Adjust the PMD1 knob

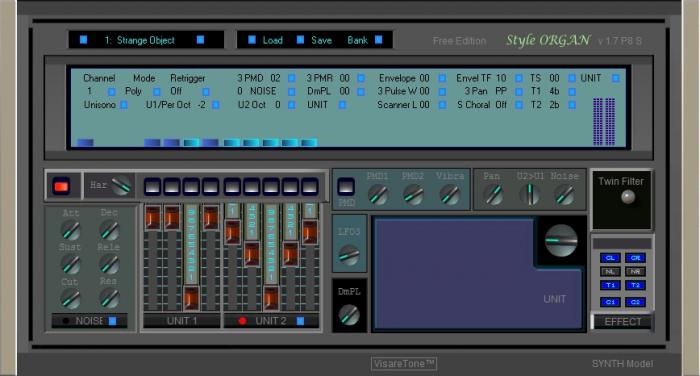pos(378,195)
